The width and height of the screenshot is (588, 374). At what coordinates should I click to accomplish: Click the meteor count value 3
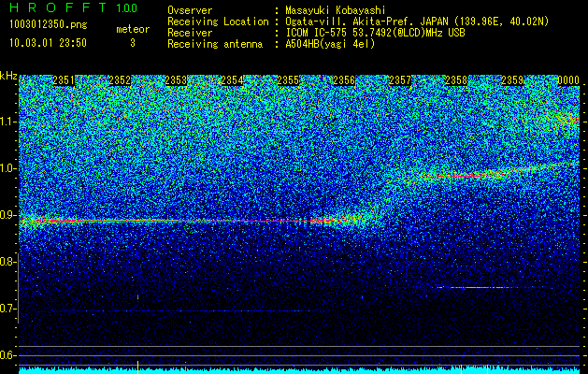pyautogui.click(x=133, y=43)
